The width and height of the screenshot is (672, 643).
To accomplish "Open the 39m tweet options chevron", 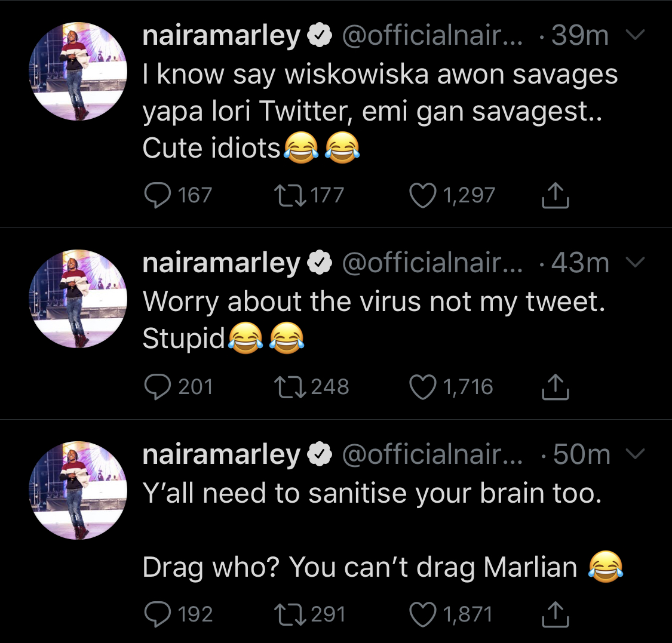I will pyautogui.click(x=635, y=34).
